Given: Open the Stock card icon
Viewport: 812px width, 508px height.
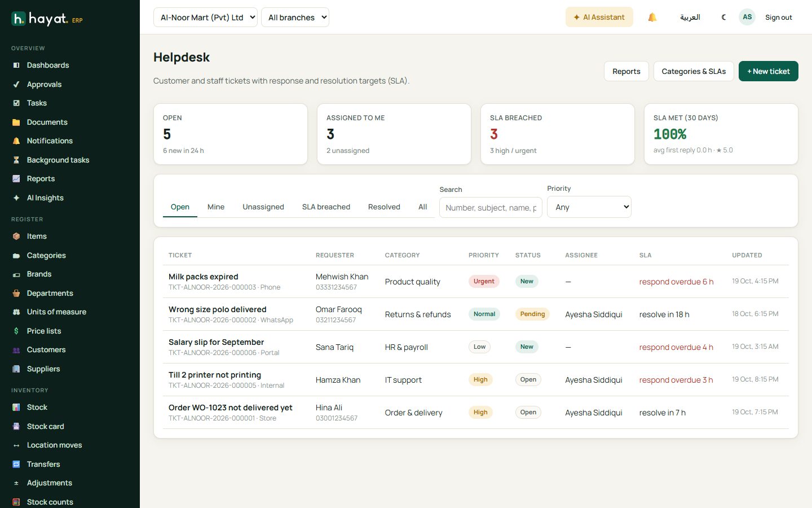Looking at the screenshot, I should (x=16, y=427).
